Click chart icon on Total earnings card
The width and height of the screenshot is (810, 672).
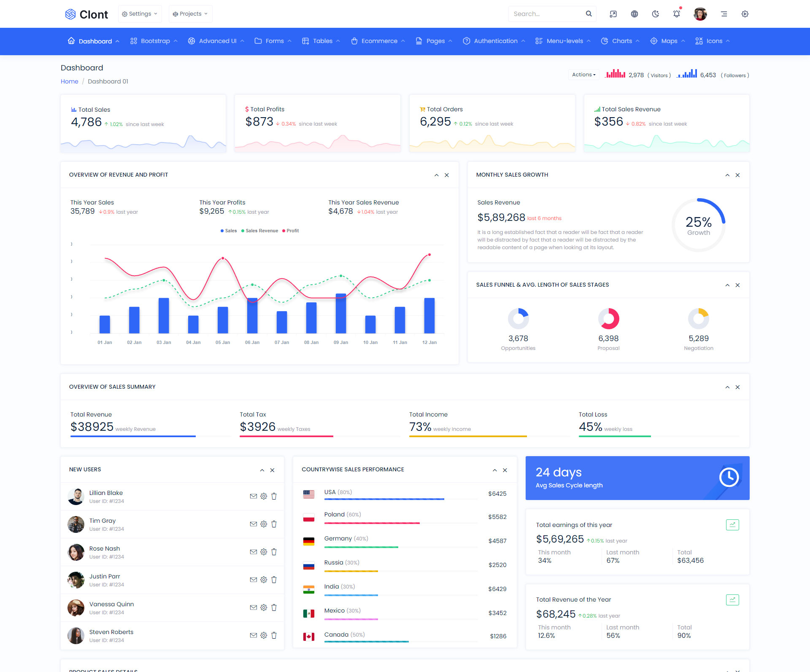[732, 525]
